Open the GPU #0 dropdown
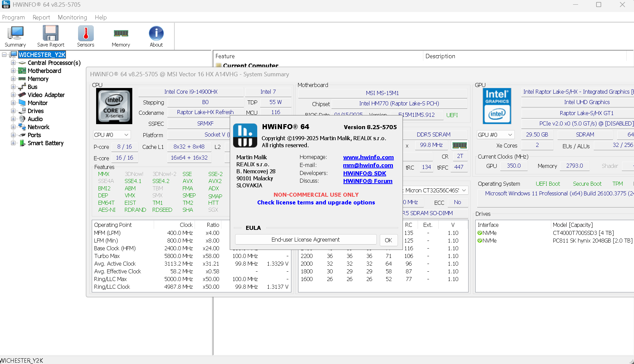Screen dimensions: 634x364 [495, 135]
